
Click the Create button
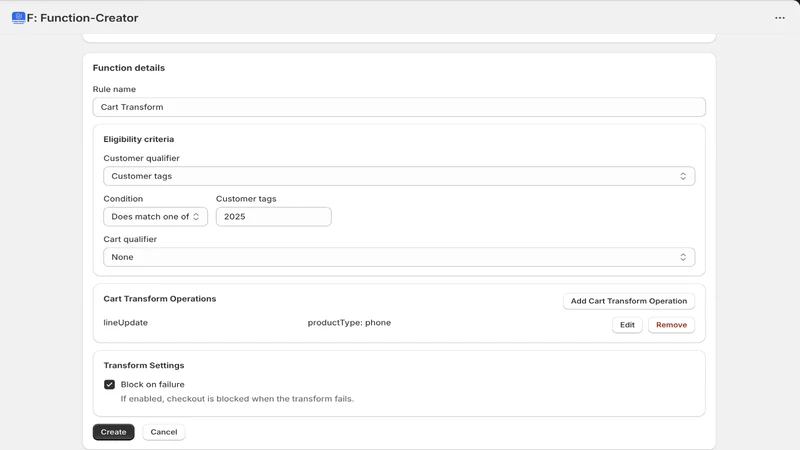coord(113,432)
